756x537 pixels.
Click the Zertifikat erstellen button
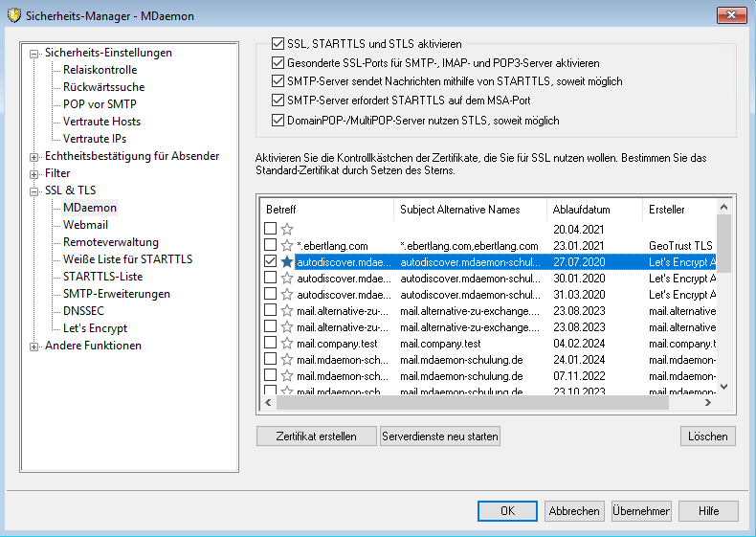click(316, 436)
